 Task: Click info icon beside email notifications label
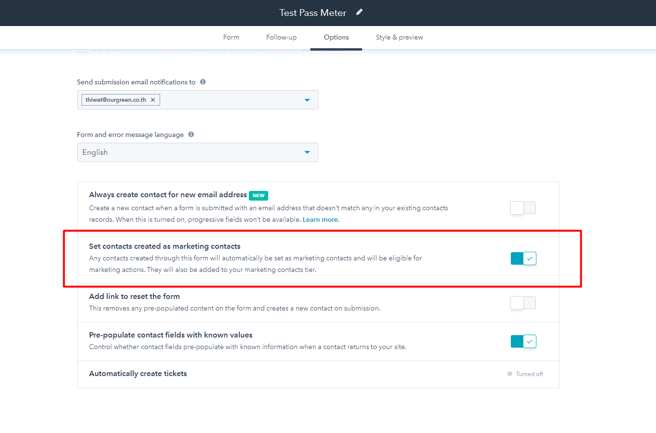point(203,82)
